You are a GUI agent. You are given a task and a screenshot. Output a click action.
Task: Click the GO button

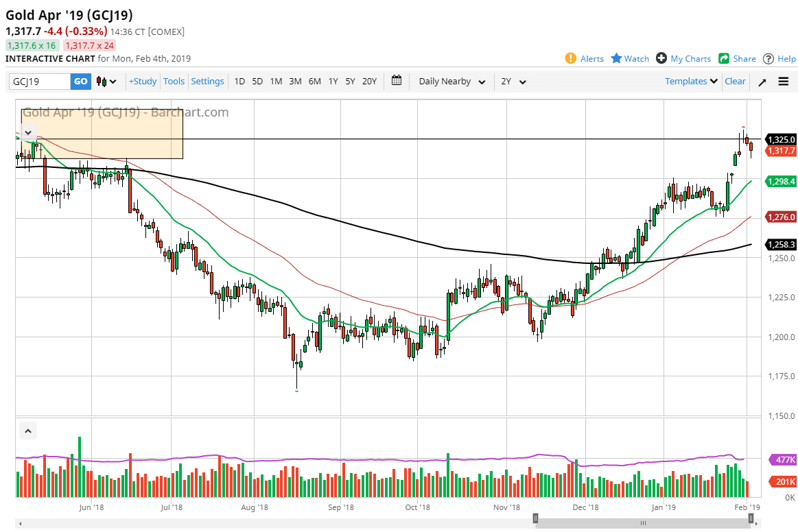(80, 81)
